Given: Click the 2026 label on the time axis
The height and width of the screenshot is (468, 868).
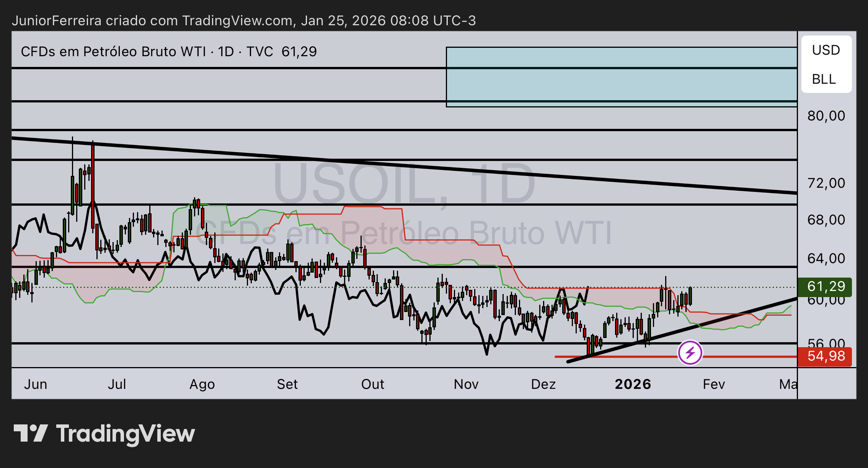Looking at the screenshot, I should coord(633,384).
